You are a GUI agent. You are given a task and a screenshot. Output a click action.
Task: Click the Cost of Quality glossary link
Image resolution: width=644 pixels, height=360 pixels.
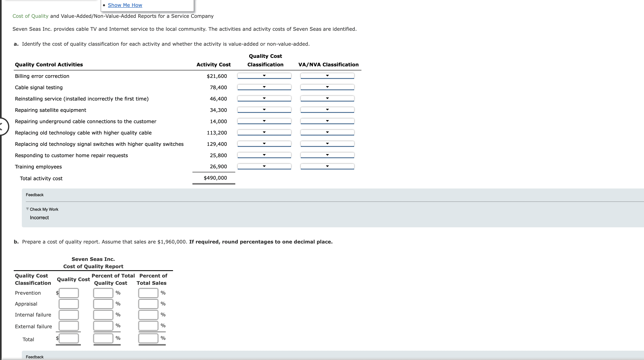(x=30, y=16)
